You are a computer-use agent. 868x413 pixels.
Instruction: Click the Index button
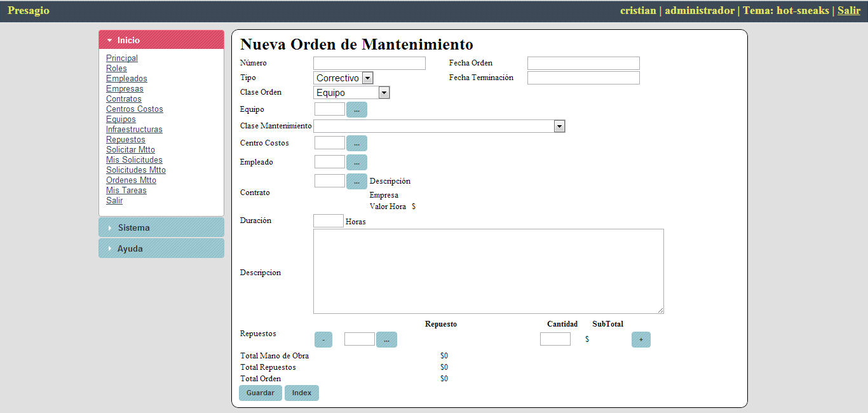tap(301, 393)
